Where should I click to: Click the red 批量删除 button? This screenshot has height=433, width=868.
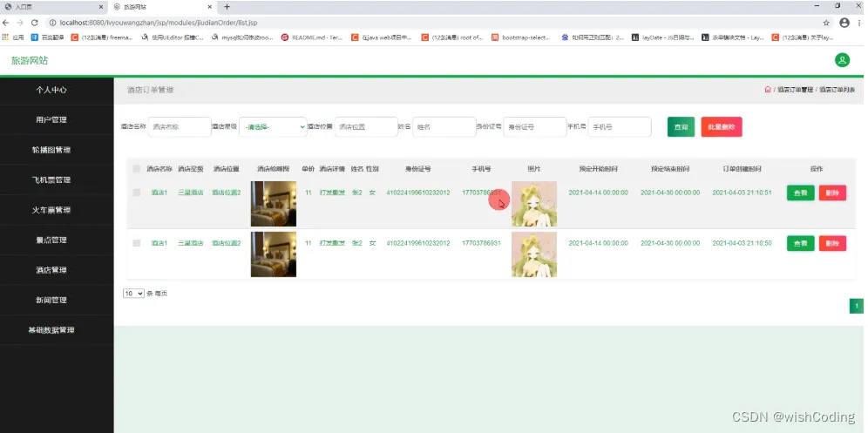tap(722, 127)
